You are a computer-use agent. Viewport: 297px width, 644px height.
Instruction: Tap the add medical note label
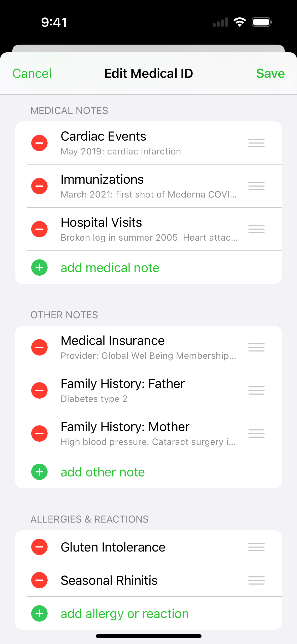point(110,268)
